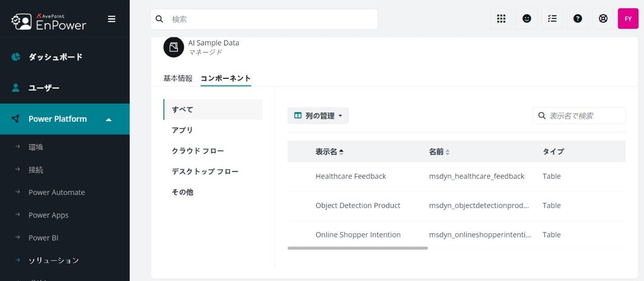Click the horizontal scrollbar under the table

coord(358,248)
